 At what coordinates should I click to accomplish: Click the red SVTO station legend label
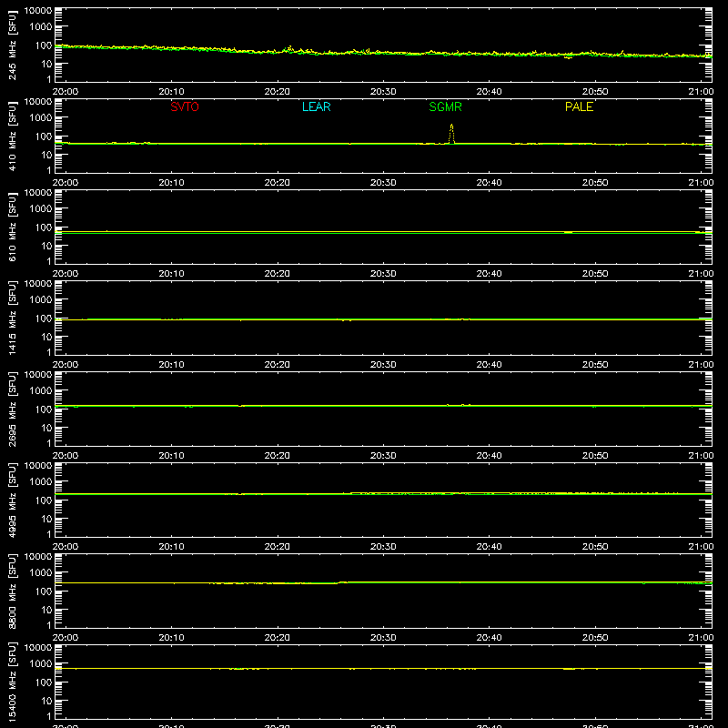[x=185, y=106]
